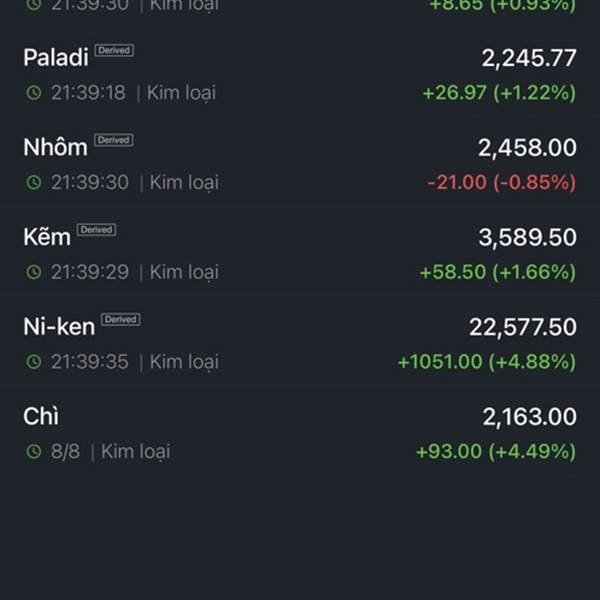Select the Chì change +93.00 (+4.49%)
The height and width of the screenshot is (600, 600).
coord(496,452)
